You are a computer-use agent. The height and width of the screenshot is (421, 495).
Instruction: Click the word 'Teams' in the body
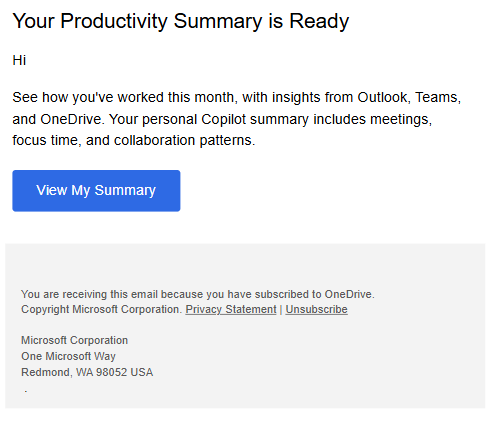tap(438, 97)
